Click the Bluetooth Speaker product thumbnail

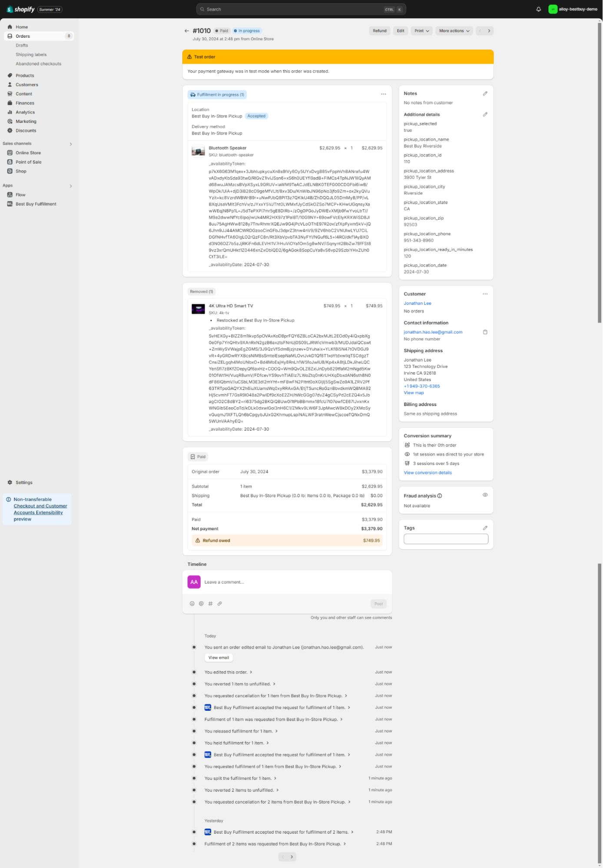tap(198, 151)
